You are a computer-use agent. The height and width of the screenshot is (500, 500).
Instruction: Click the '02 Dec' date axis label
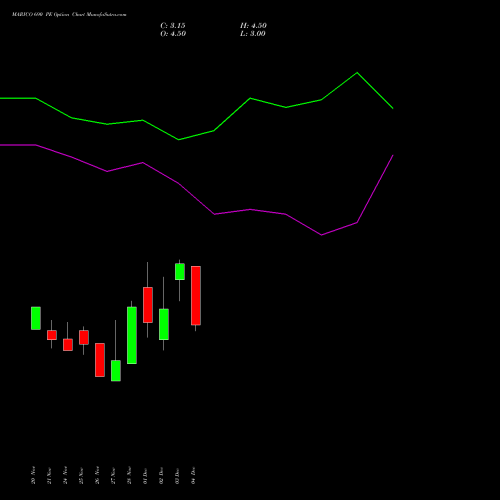coord(161,475)
